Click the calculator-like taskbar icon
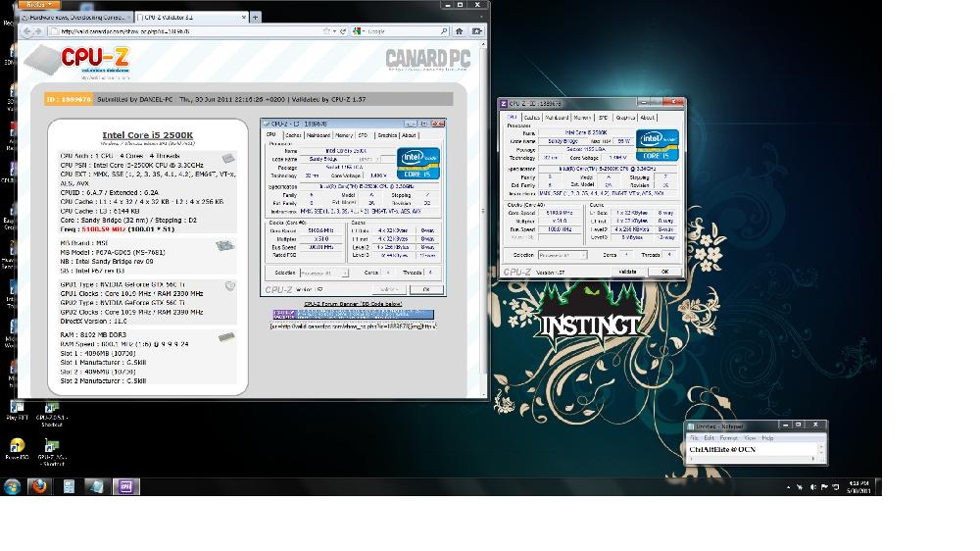This screenshot has width=980, height=551. tap(69, 486)
